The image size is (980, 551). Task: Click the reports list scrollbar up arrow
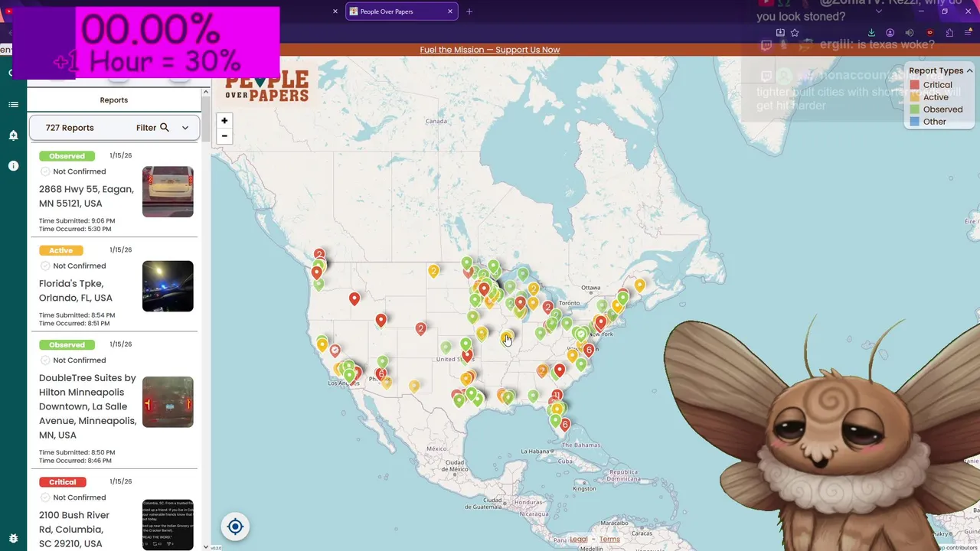[205, 92]
